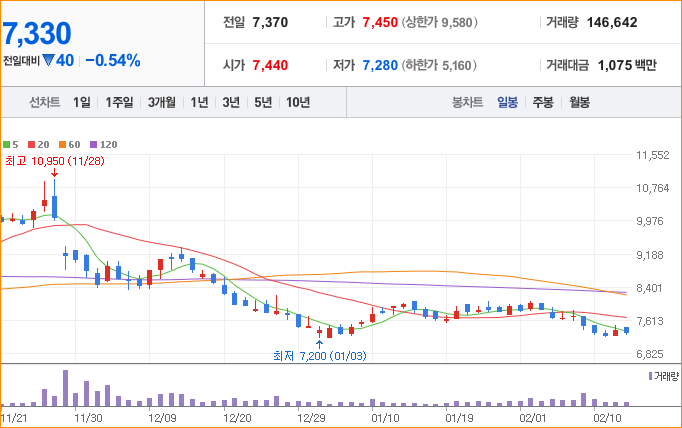Click the 8,401 price axis label
682x428 pixels.
650,288
